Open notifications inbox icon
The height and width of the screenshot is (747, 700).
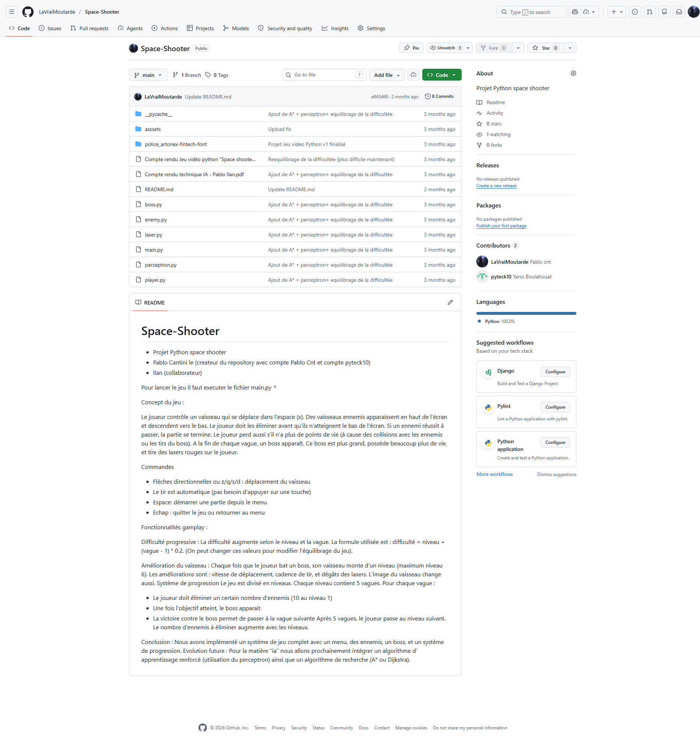679,12
